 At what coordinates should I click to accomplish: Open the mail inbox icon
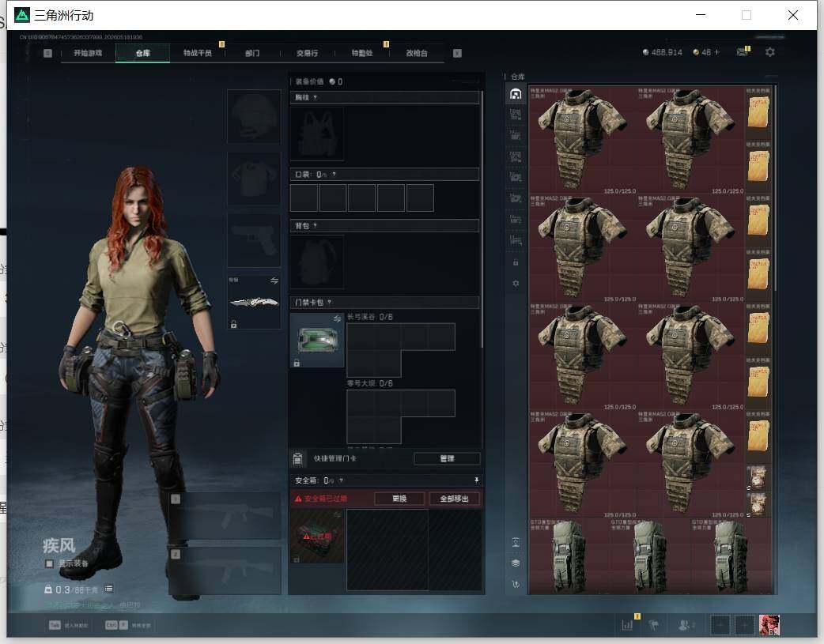tap(742, 52)
